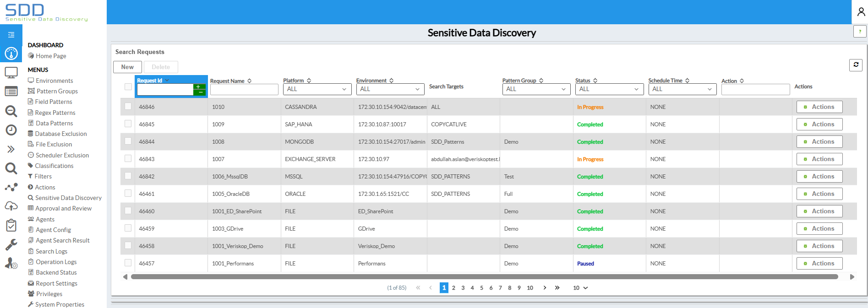Jump to the last page with double arrow
868x308 pixels.
[x=557, y=288]
